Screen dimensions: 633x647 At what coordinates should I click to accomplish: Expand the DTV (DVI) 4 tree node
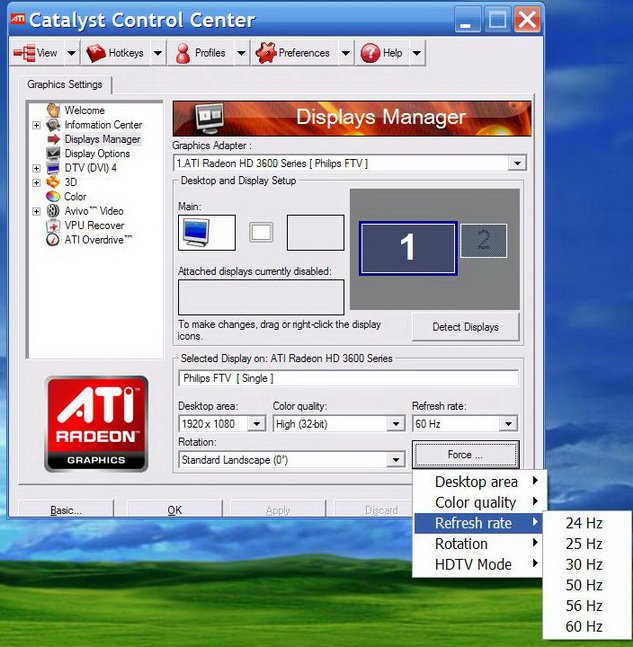[x=36, y=168]
